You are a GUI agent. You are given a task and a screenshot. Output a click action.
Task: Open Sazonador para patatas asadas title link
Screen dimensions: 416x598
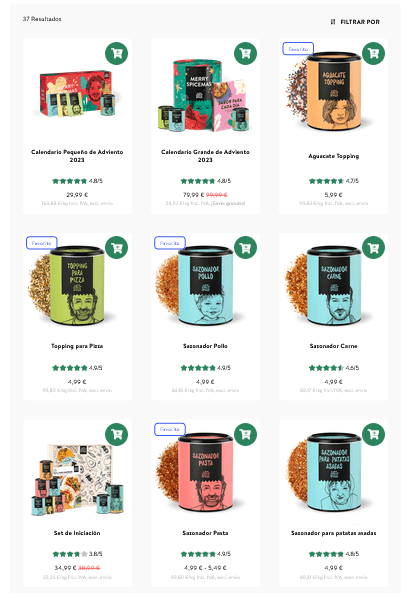coord(334,533)
